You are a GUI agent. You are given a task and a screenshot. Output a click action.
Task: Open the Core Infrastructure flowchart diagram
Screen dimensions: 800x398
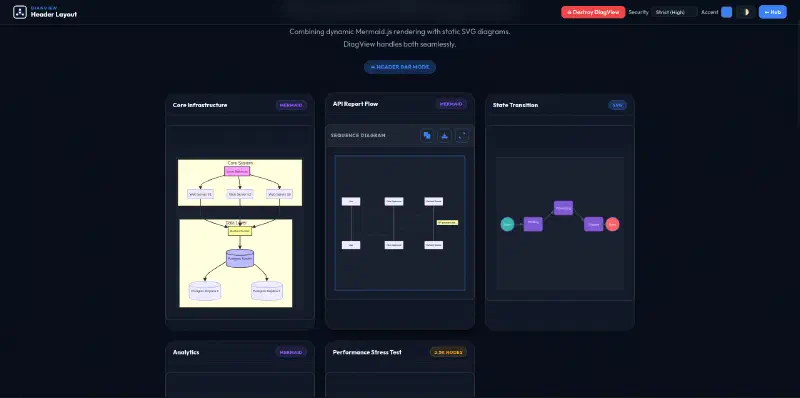[240, 233]
